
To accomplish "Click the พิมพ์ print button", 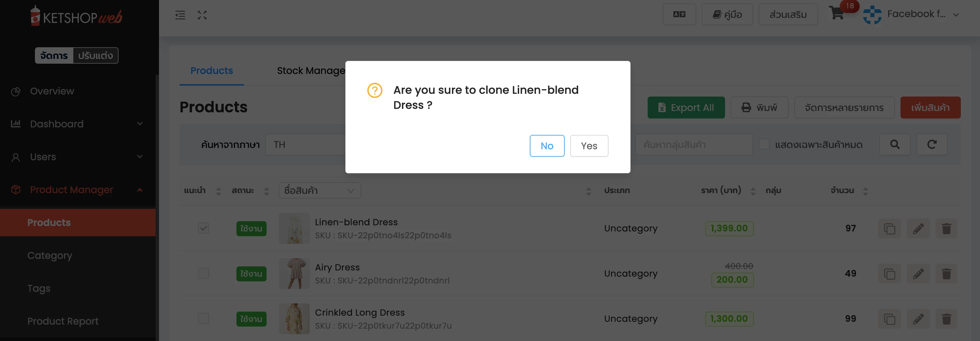I will tap(759, 108).
